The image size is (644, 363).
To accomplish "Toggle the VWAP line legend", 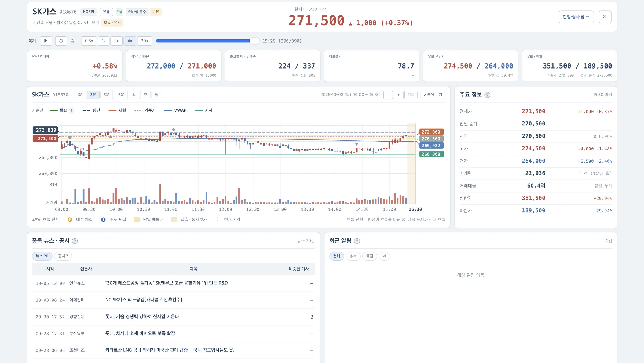I will pos(175,110).
